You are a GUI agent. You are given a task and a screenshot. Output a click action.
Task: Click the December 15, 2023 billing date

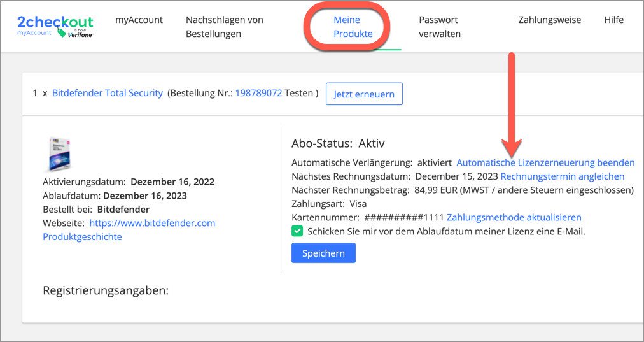point(457,176)
